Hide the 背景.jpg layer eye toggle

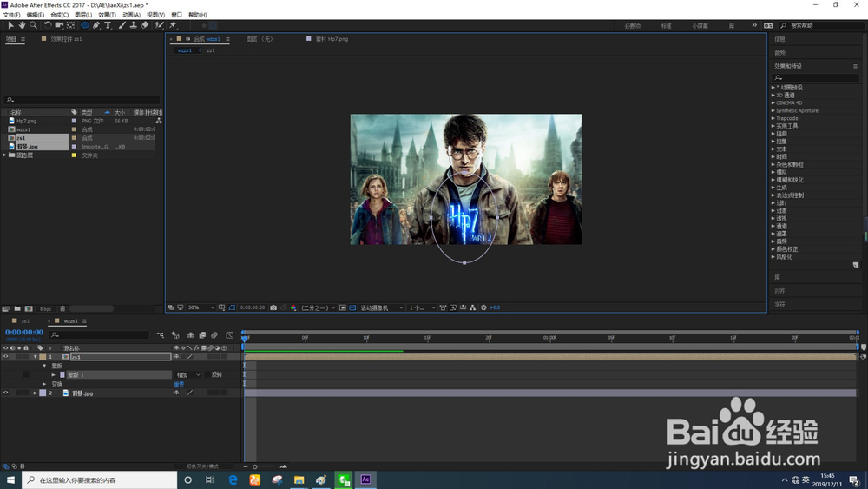pyautogui.click(x=6, y=393)
